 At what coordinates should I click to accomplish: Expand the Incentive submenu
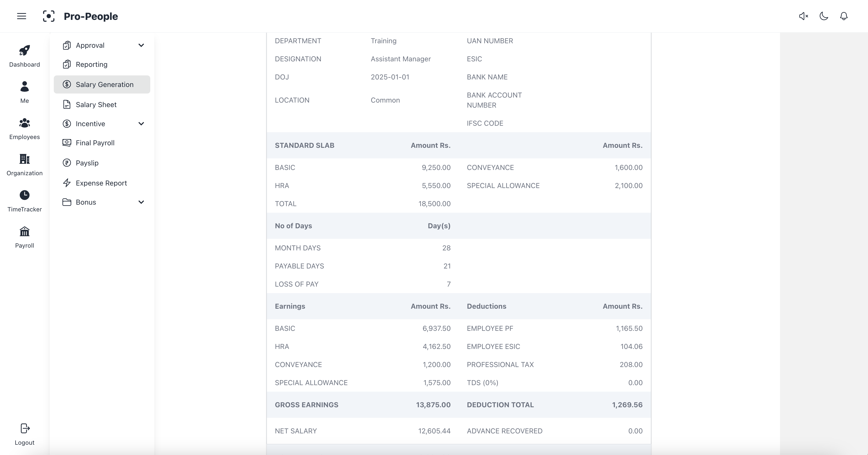click(141, 124)
